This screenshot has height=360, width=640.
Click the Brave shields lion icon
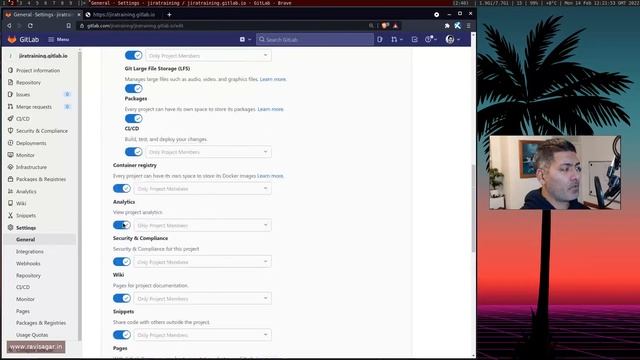[385, 26]
